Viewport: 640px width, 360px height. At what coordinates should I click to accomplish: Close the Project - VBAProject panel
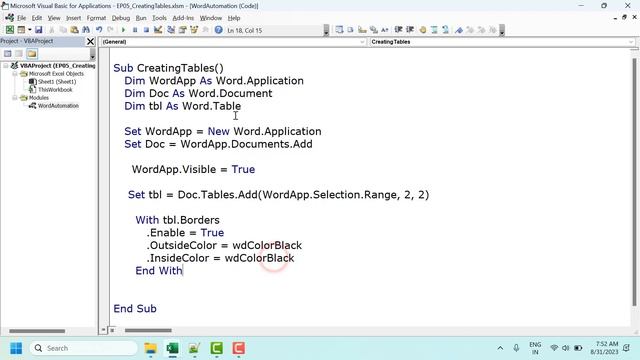90,41
